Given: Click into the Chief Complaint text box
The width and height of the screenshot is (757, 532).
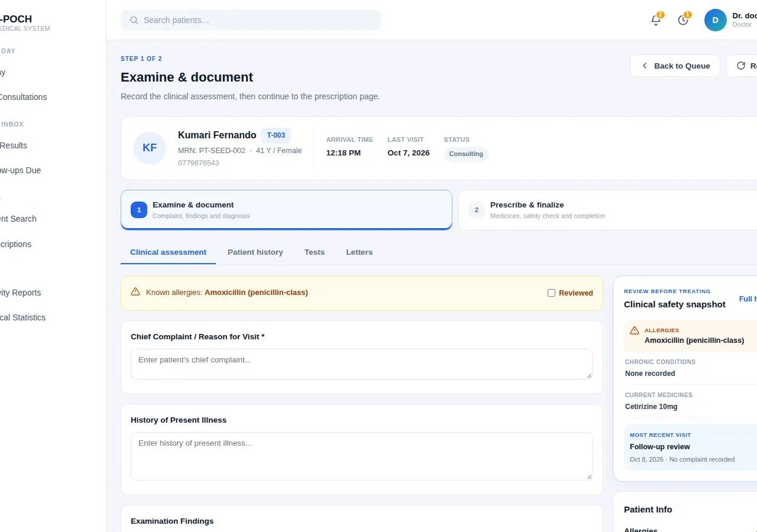Looking at the screenshot, I should [362, 364].
